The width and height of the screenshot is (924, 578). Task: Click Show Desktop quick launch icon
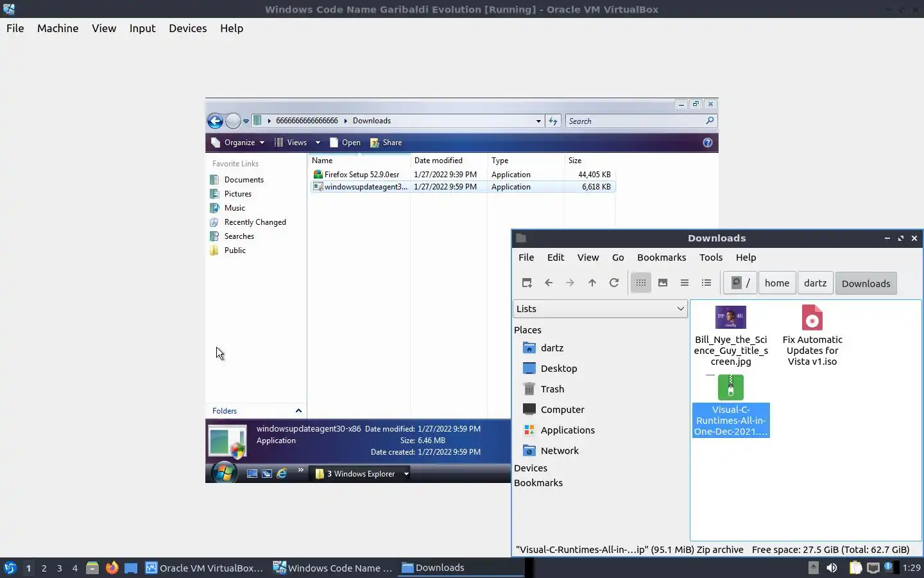[252, 474]
